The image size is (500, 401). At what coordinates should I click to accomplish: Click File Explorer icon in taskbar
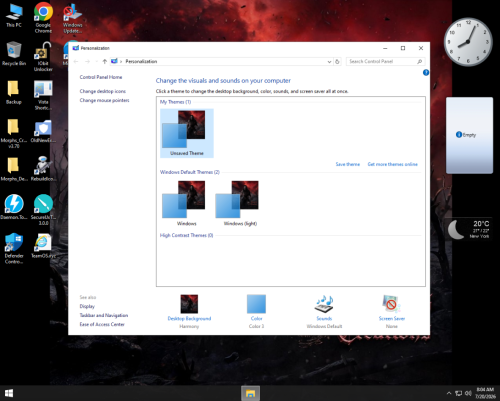click(x=250, y=393)
